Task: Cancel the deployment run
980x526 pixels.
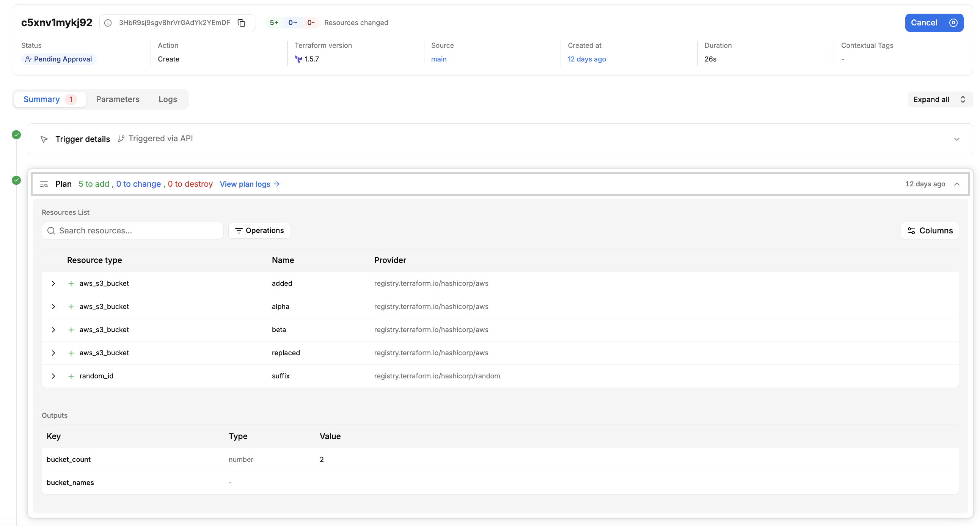Action: (934, 23)
